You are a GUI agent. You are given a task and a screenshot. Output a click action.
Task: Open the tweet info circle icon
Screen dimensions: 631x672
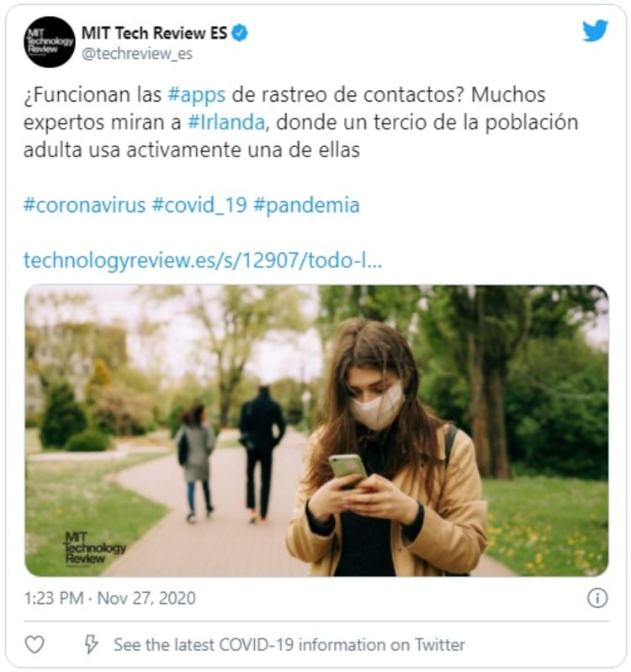597,598
